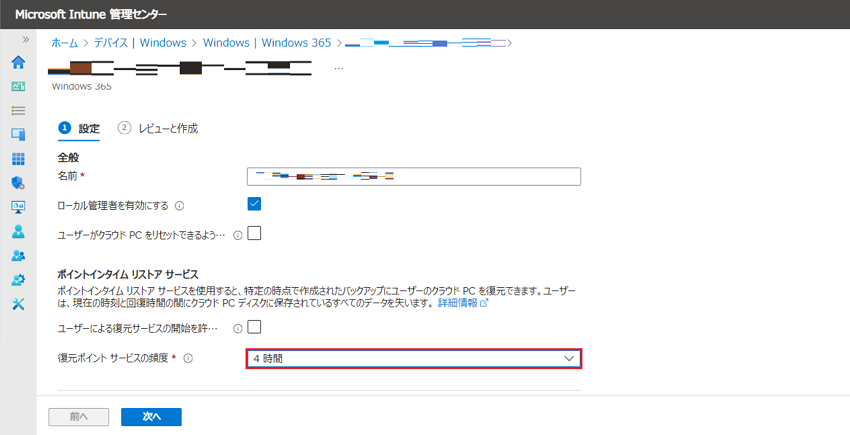Image resolution: width=850 pixels, height=435 pixels.
Task: Go to ホーム breadcrumb link
Action: click(65, 43)
